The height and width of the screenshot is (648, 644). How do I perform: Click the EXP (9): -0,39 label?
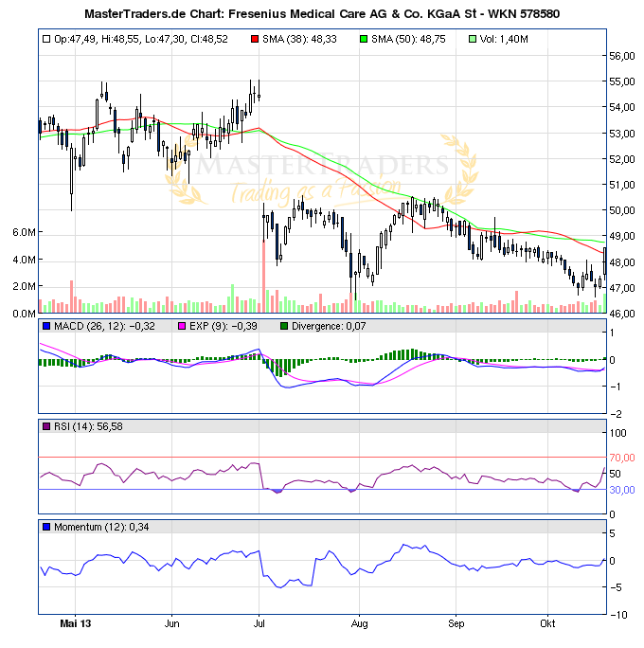coord(224,327)
